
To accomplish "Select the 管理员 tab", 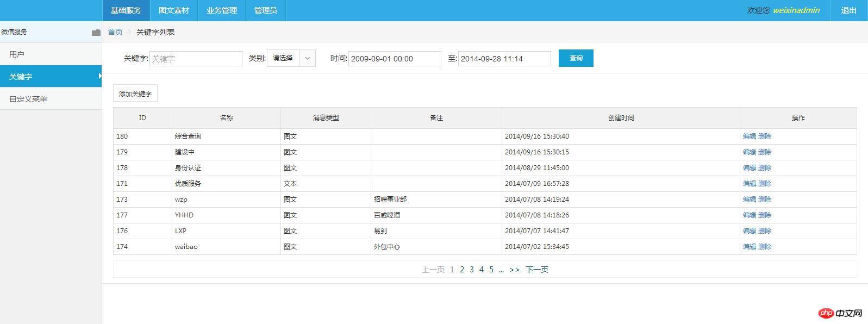I will point(266,10).
